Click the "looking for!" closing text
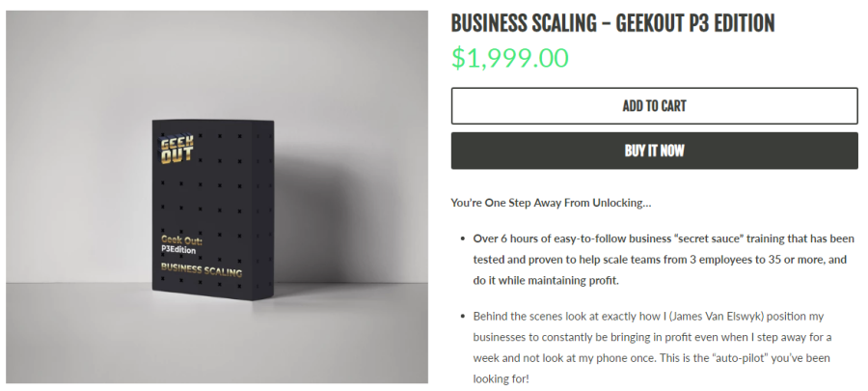Viewport: 868px width, 391px height. coord(500,379)
